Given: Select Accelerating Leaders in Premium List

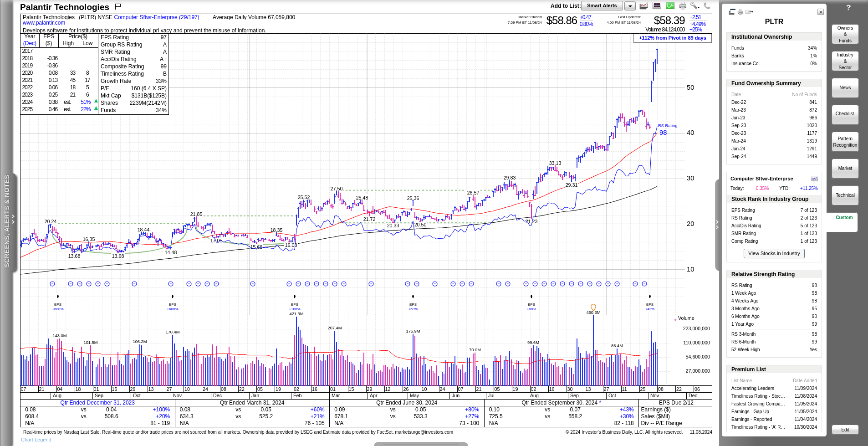Looking at the screenshot, I should tap(774, 388).
